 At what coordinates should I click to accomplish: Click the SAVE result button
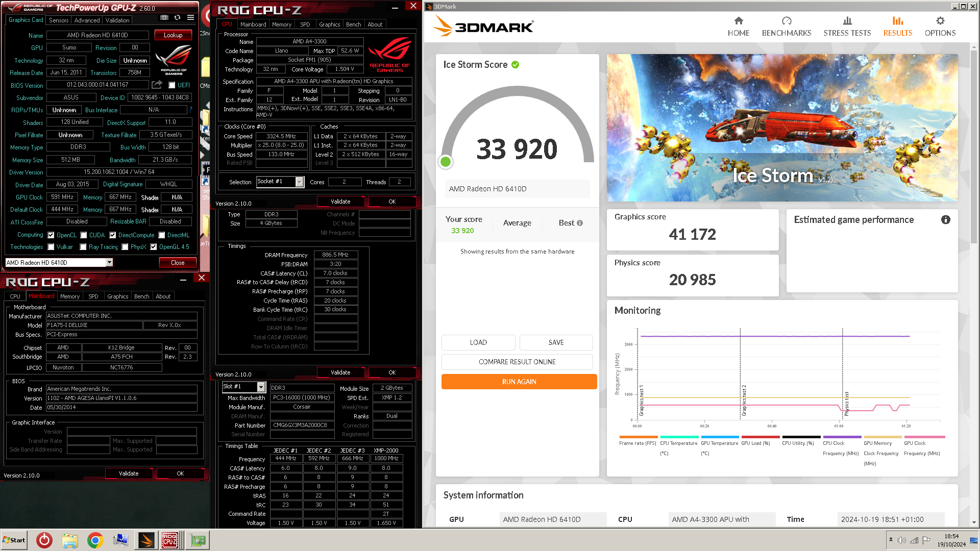tap(556, 342)
